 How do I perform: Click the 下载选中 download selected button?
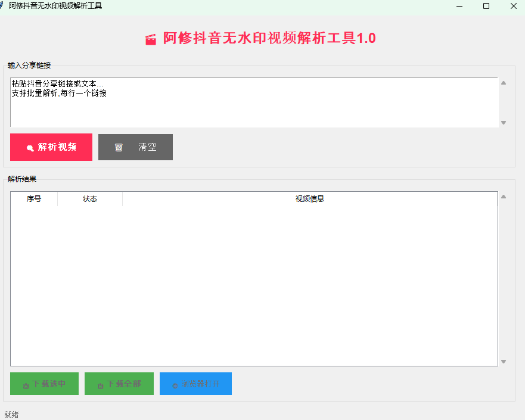[x=44, y=384]
